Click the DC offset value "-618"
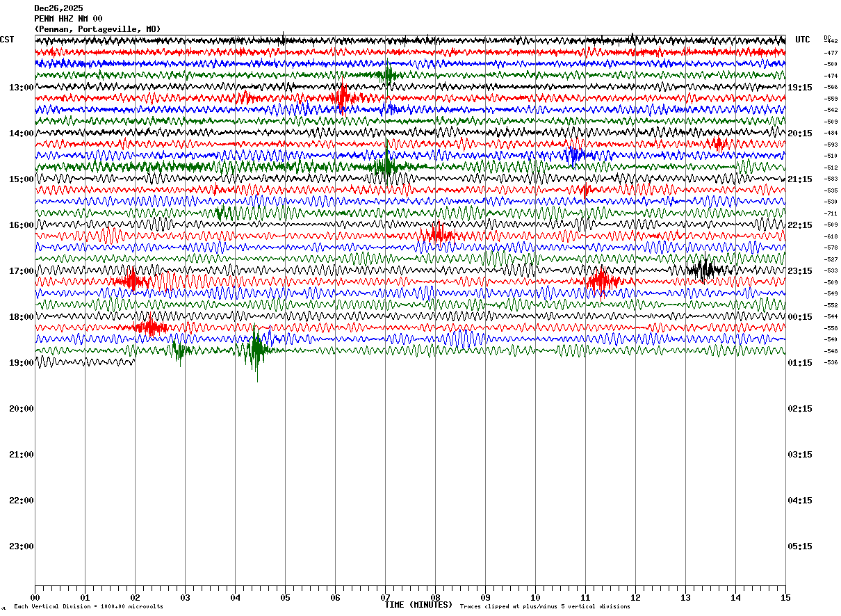841x616 pixels. (831, 236)
